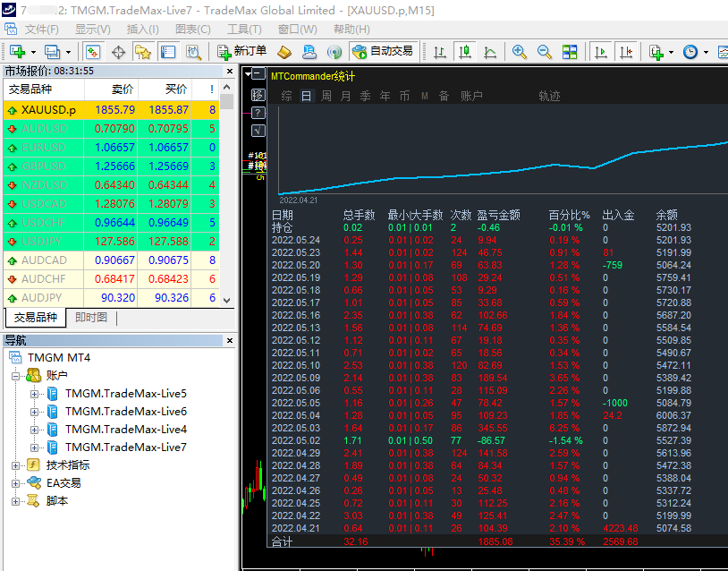
Task: Select the line chart type icon
Action: click(488, 52)
